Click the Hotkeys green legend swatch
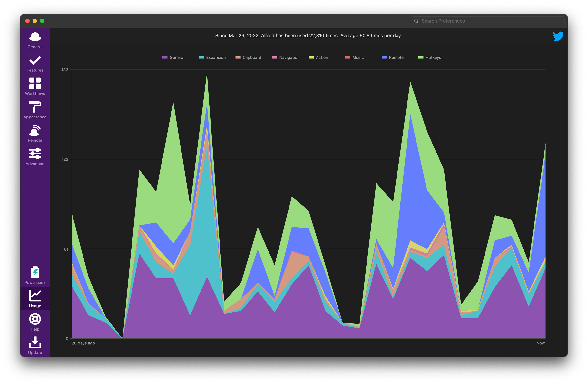 coord(421,58)
